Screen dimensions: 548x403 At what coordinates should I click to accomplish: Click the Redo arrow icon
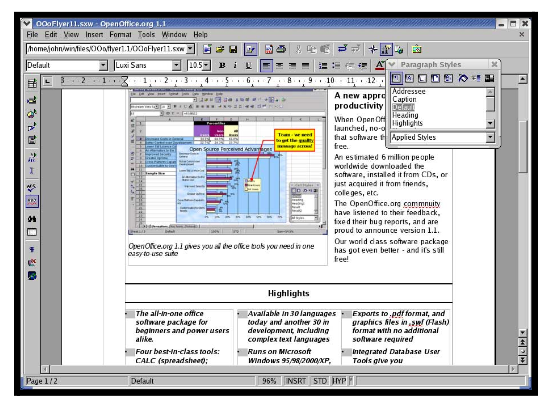coord(355,49)
